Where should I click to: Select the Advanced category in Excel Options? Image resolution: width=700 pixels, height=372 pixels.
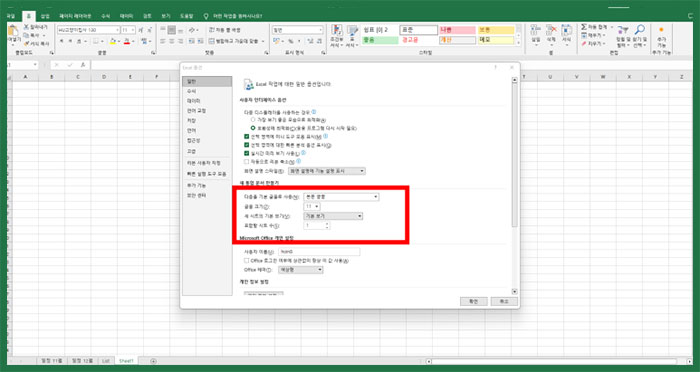207,151
